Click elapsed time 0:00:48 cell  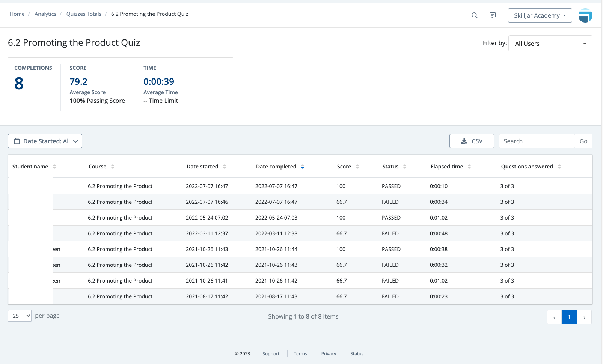click(439, 233)
